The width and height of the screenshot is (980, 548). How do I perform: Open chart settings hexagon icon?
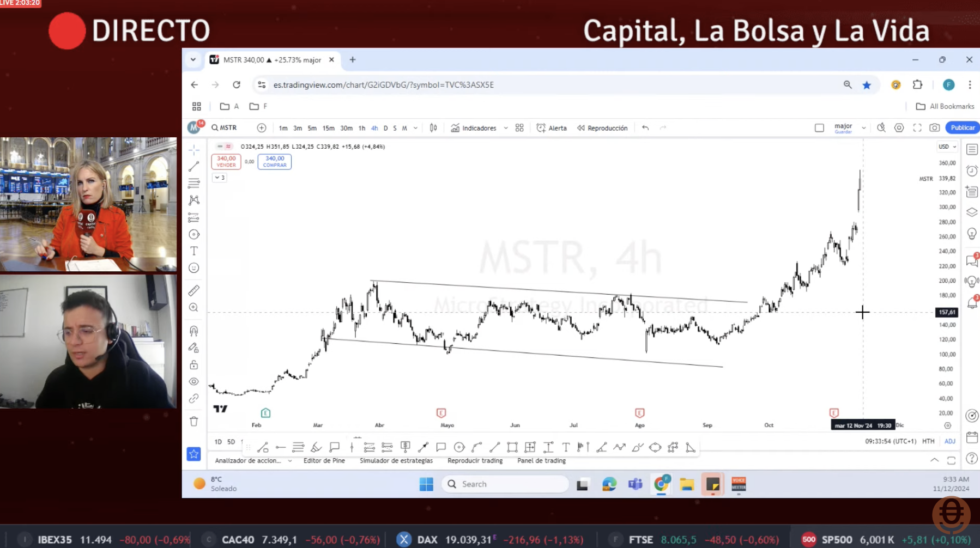click(x=899, y=127)
